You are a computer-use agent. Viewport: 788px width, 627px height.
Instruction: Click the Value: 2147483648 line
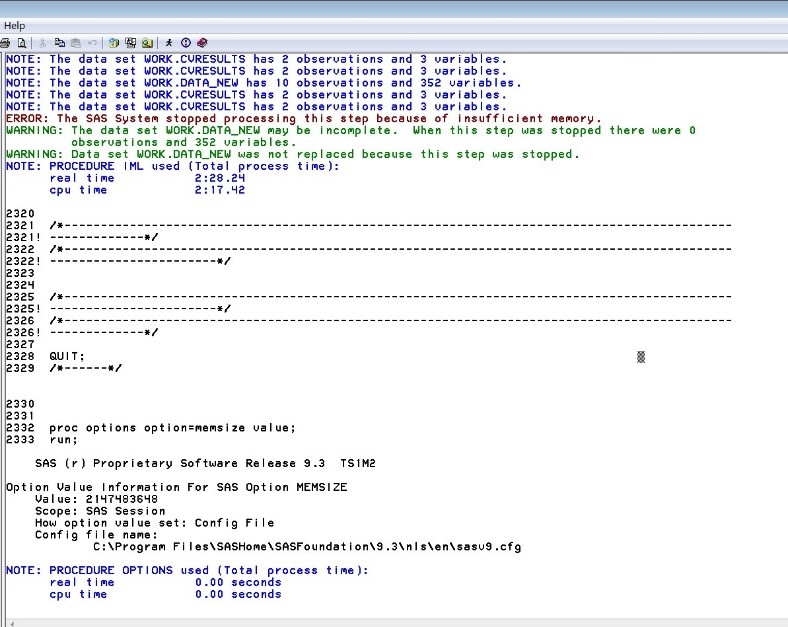[96, 499]
